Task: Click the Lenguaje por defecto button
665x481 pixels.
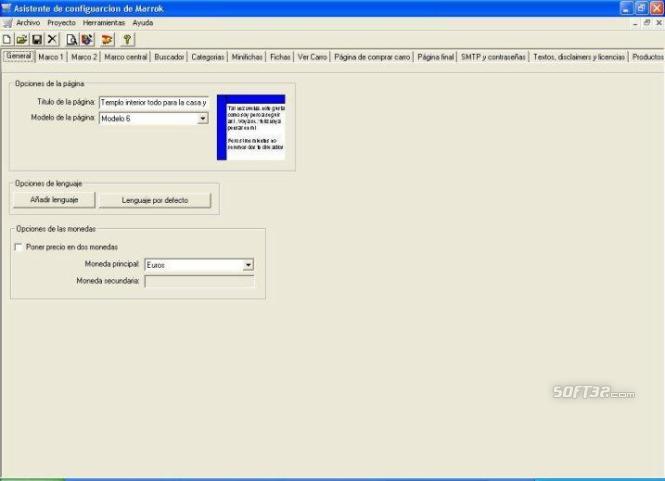Action: [155, 200]
